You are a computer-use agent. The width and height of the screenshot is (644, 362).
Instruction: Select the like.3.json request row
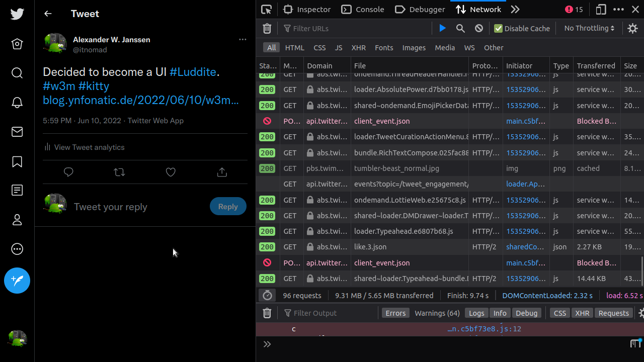pos(450,247)
